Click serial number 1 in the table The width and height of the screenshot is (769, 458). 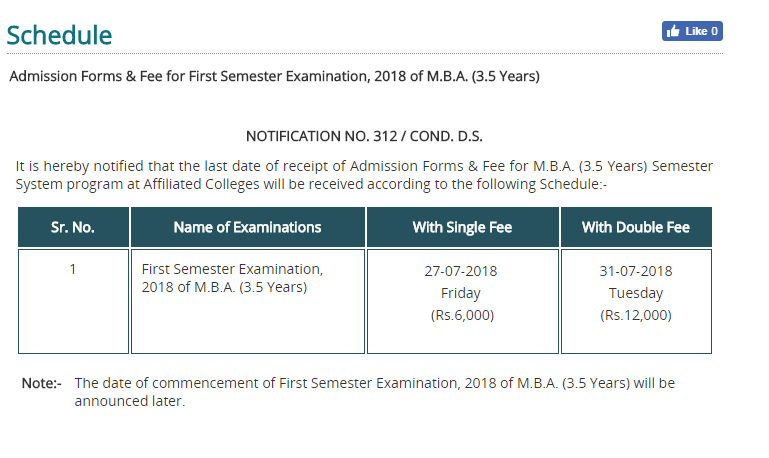pos(73,270)
